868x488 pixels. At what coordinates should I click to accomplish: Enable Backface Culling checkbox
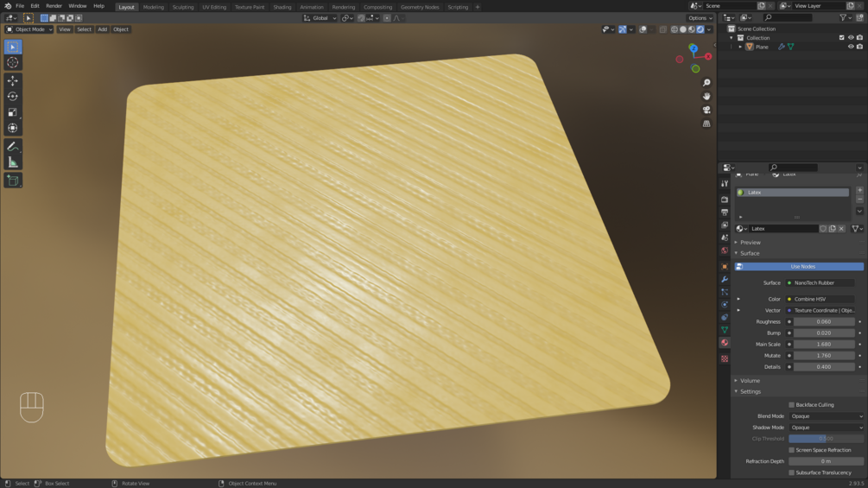pyautogui.click(x=792, y=405)
